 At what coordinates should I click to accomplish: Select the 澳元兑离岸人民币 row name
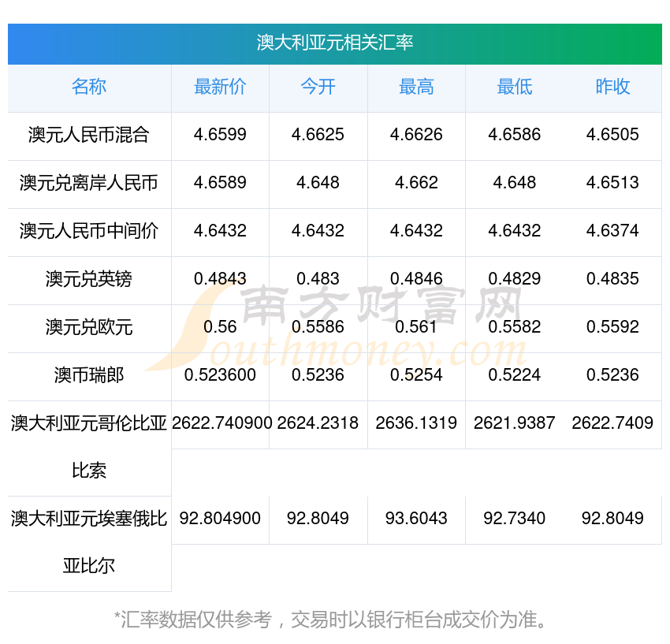89,183
